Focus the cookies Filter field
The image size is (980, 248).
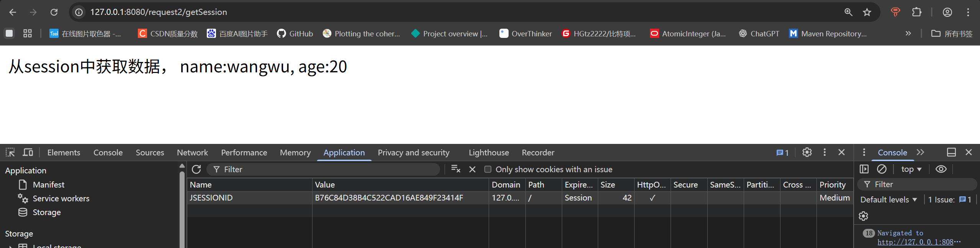tap(323, 169)
